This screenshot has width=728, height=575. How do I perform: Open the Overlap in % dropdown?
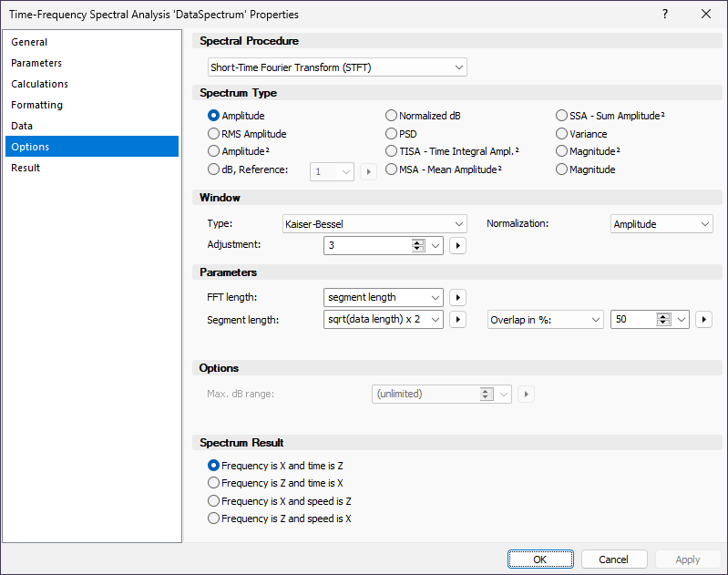pos(545,319)
